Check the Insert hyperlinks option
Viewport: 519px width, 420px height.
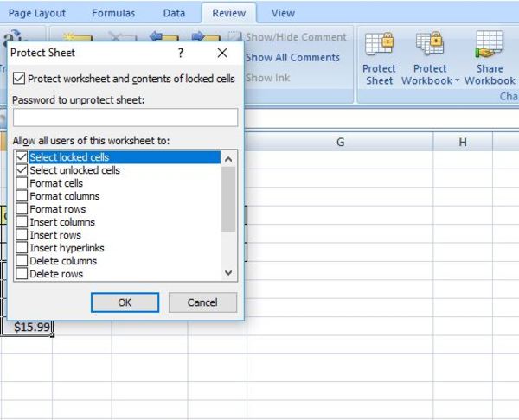(x=22, y=248)
